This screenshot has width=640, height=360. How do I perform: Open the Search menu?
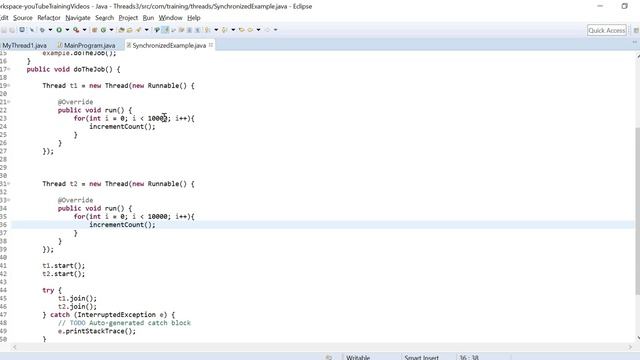click(104, 18)
